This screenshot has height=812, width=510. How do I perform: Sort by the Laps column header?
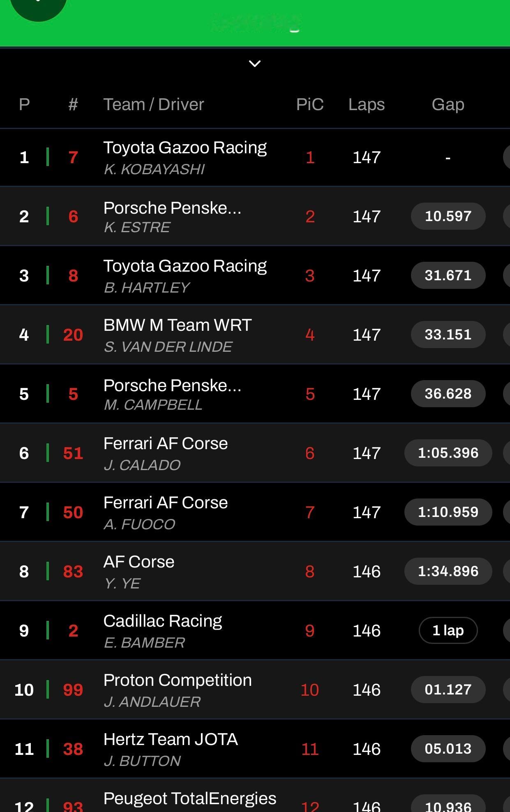(367, 105)
